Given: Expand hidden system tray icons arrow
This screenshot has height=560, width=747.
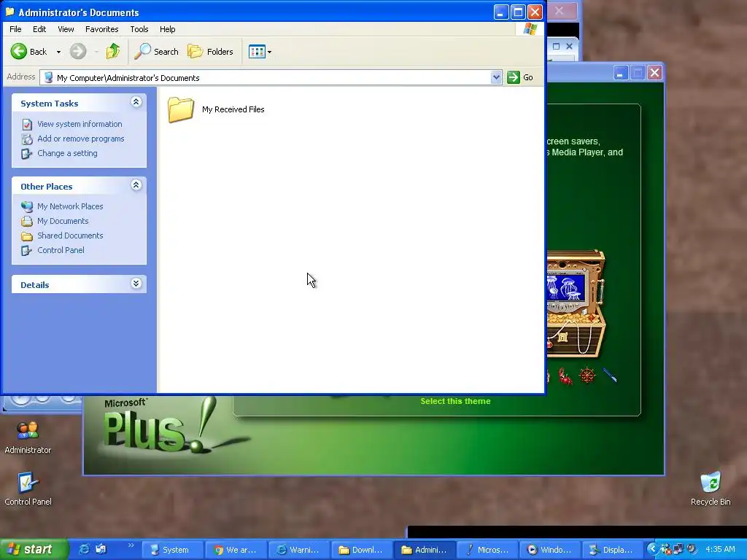Looking at the screenshot, I should [x=652, y=549].
